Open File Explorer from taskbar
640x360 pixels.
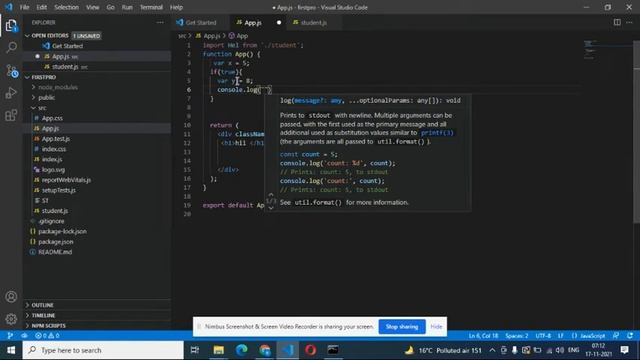[218, 350]
